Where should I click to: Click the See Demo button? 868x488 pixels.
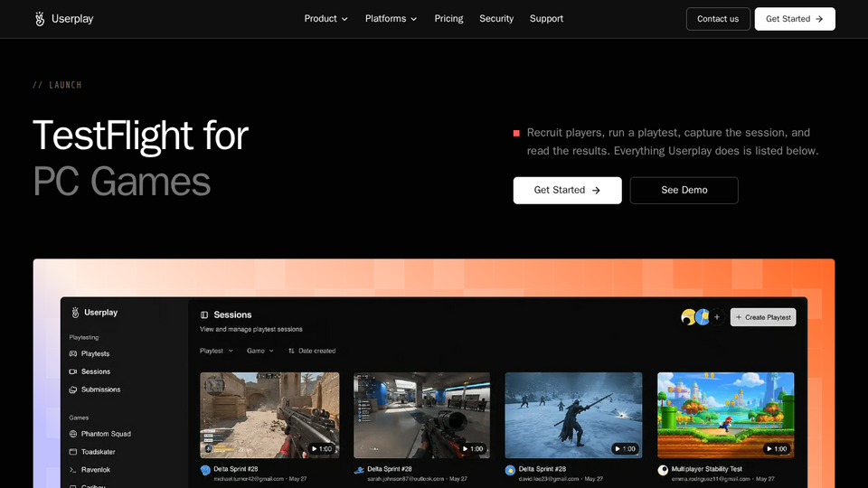(x=684, y=191)
